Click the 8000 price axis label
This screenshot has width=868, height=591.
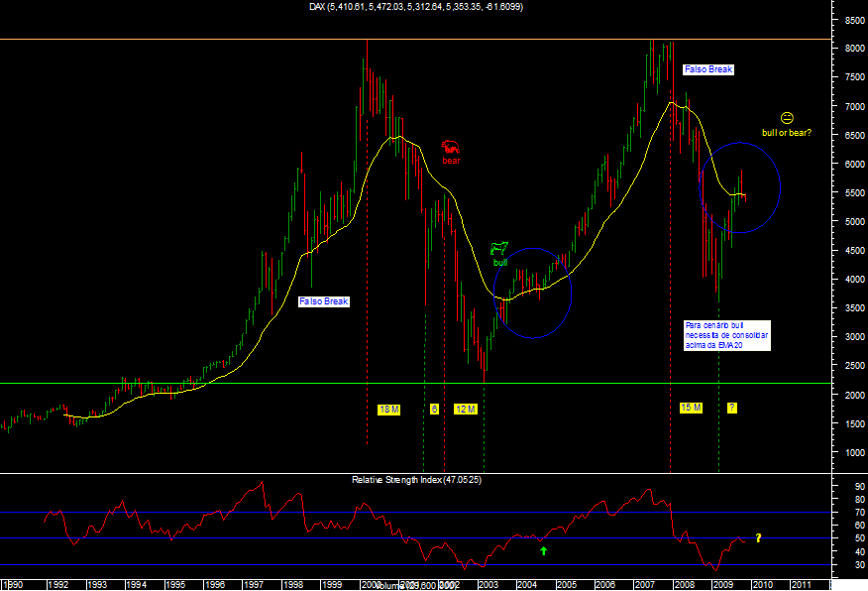(x=854, y=49)
